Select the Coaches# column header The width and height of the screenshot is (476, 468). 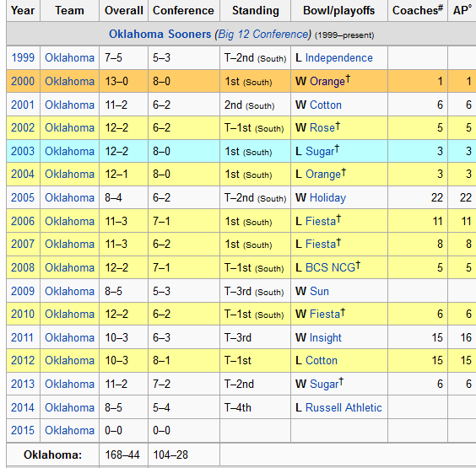[418, 11]
